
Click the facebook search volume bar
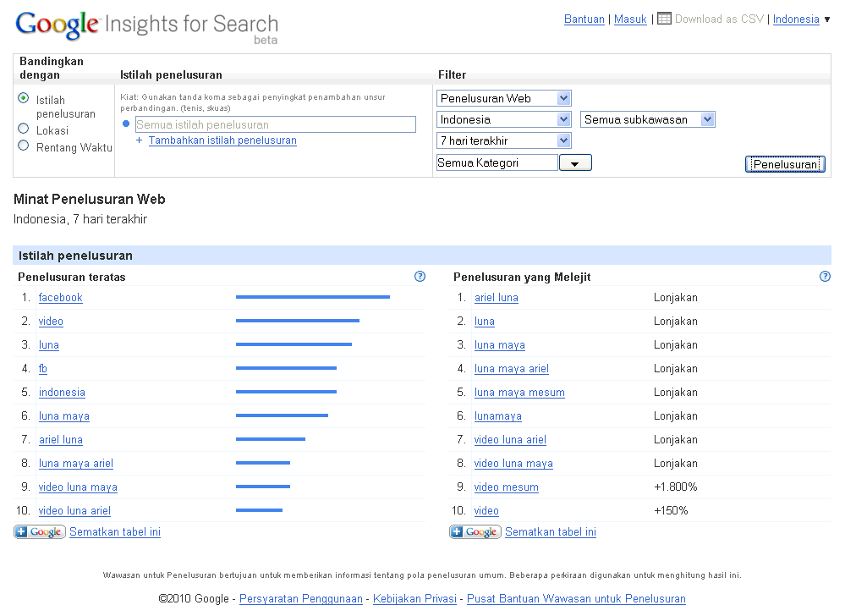(x=313, y=297)
